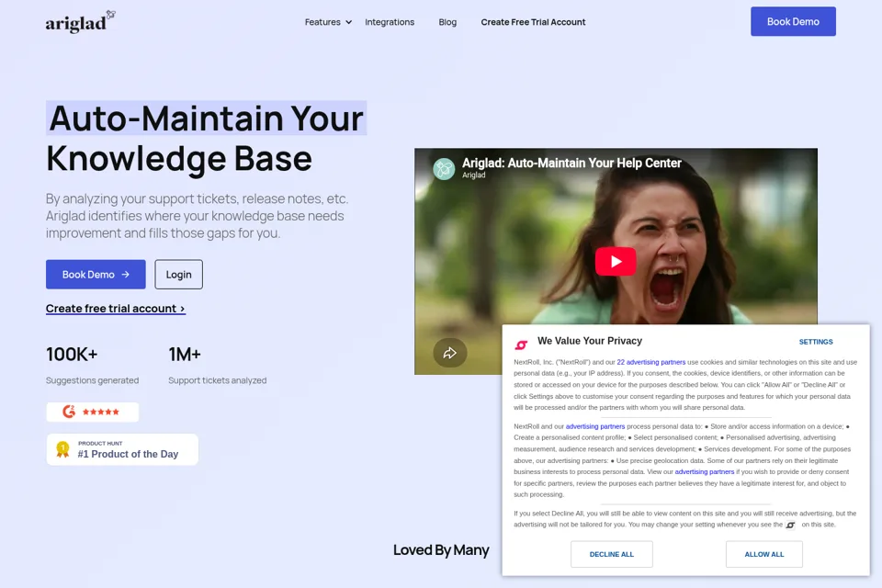Click the Auto-Maintain Your Knowledge Base headline
This screenshot has width=882, height=588.
206,138
